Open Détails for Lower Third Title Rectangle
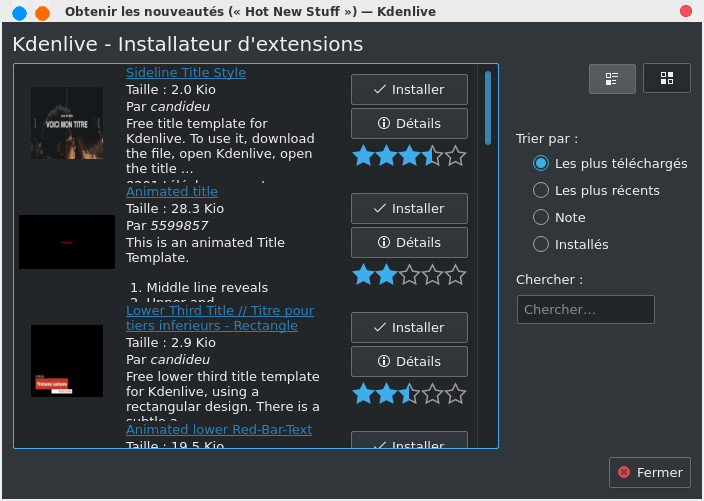 click(409, 361)
